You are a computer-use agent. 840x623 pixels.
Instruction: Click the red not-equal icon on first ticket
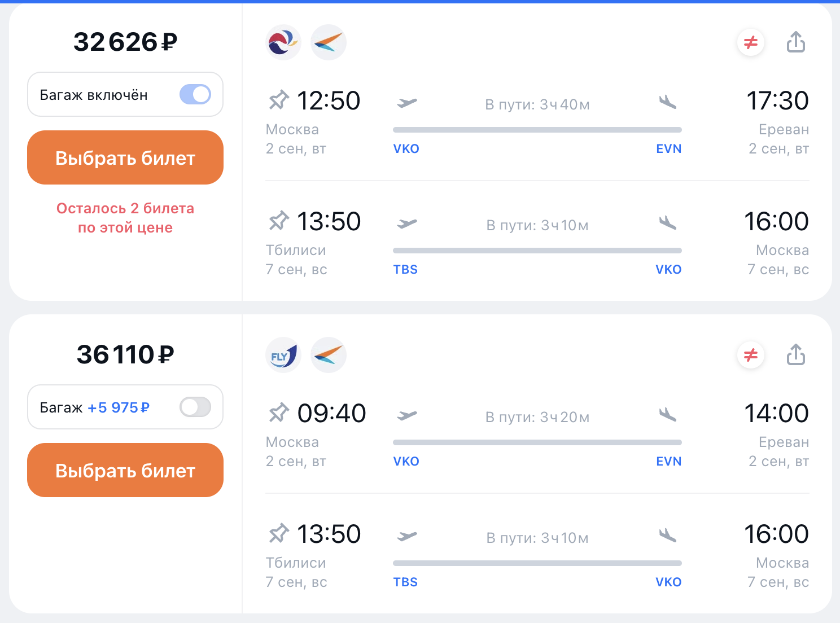(x=751, y=42)
